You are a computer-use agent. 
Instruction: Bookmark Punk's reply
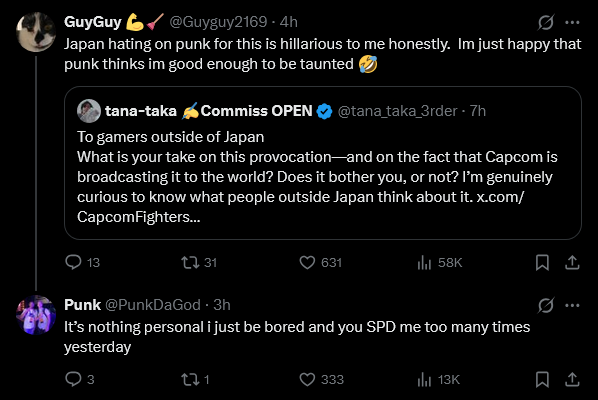tap(542, 379)
